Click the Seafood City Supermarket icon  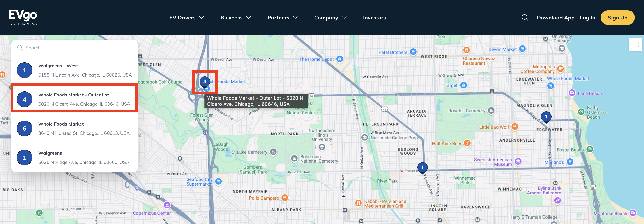pyautogui.click(x=218, y=181)
